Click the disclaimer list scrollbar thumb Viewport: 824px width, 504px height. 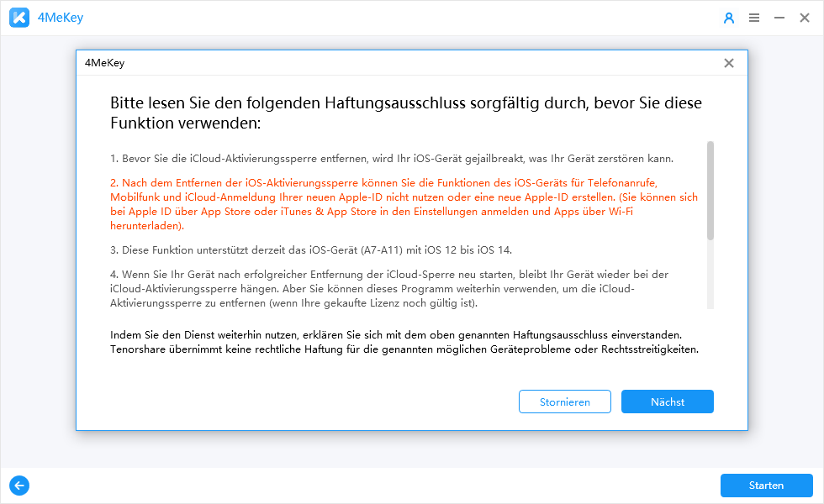coord(710,191)
